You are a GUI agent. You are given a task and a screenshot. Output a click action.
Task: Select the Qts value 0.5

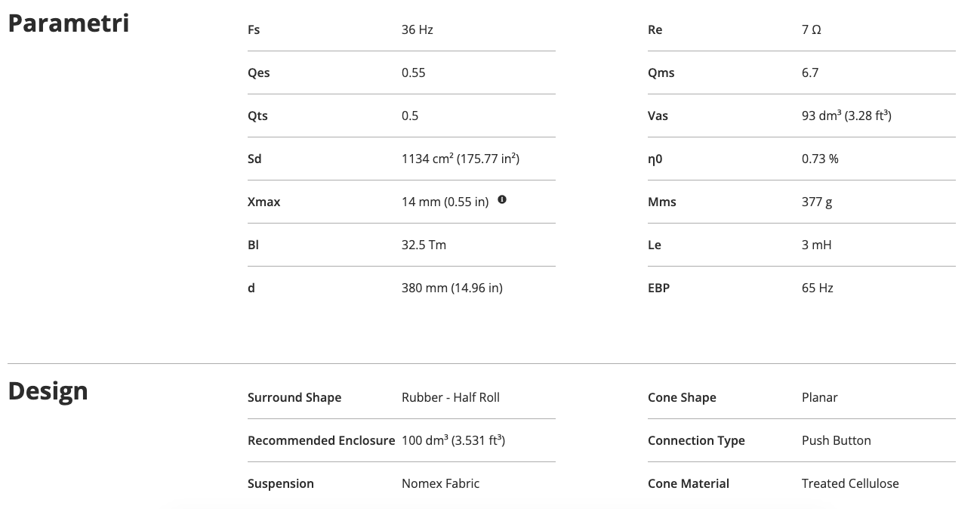[410, 116]
